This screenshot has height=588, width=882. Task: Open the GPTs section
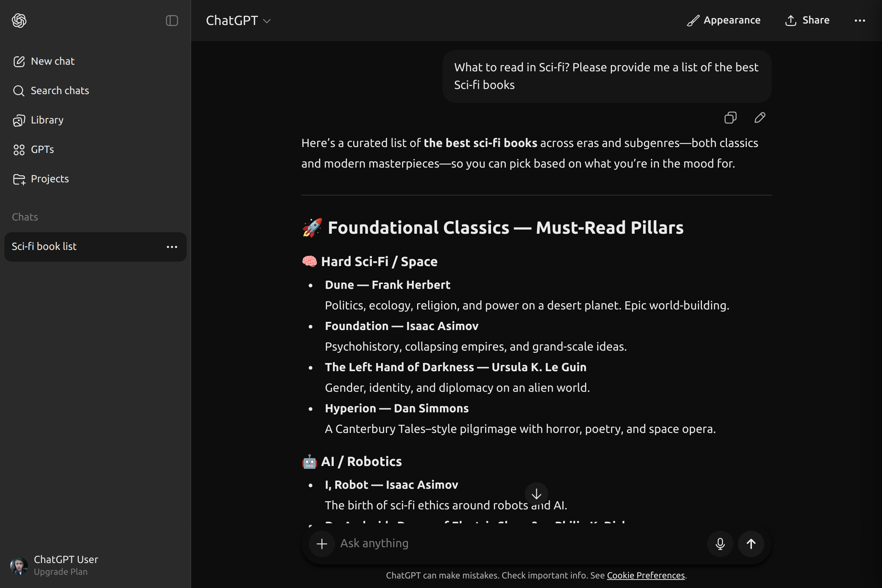tap(42, 149)
